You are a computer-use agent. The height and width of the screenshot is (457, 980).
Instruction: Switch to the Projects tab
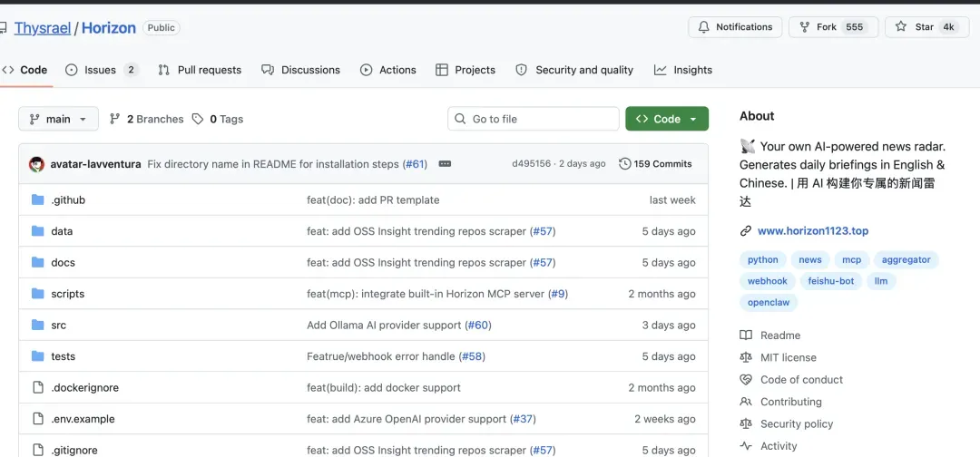click(x=465, y=70)
